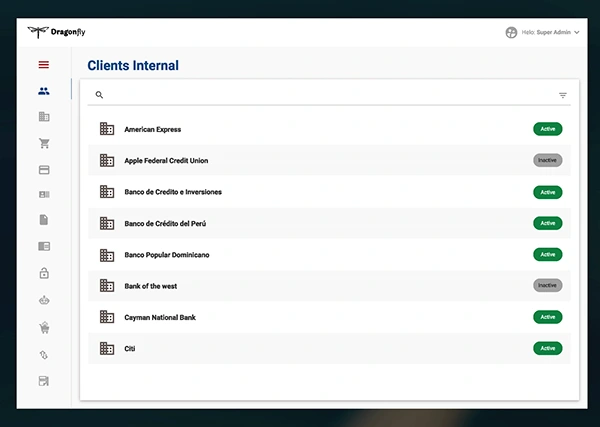Open the piggy bank icon in sidebar
600x427 pixels.
(44, 300)
